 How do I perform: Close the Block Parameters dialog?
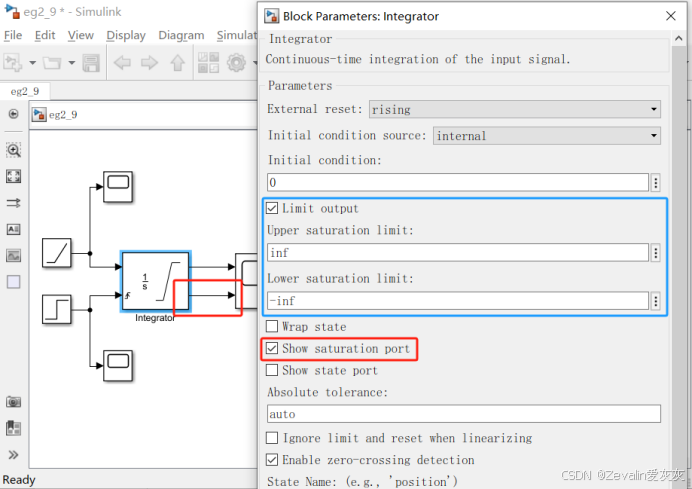coord(671,16)
